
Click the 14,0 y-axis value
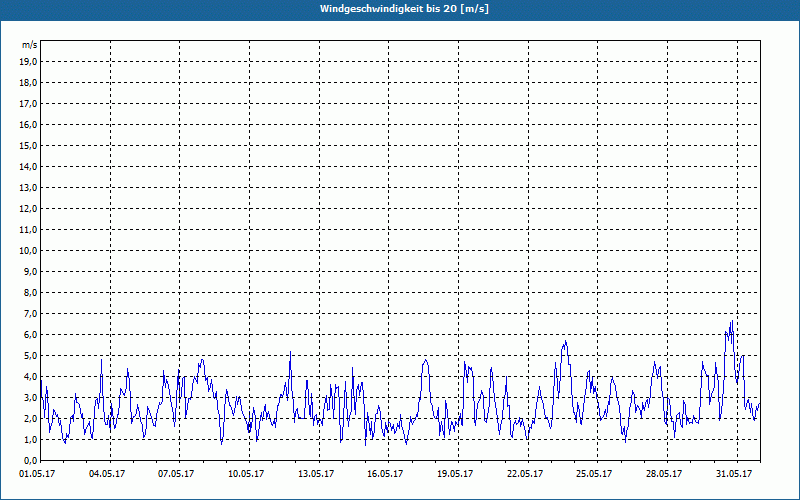coord(28,167)
